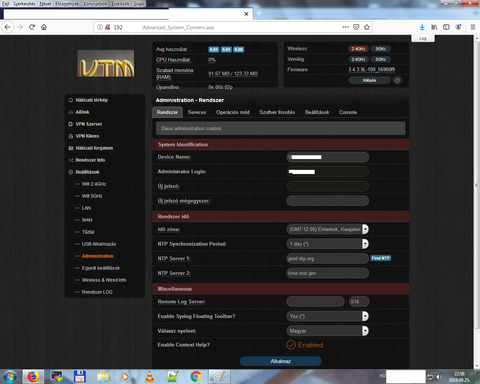Open Válassz nyelvet language dropdown
The width and height of the screenshot is (480, 384).
tap(327, 331)
